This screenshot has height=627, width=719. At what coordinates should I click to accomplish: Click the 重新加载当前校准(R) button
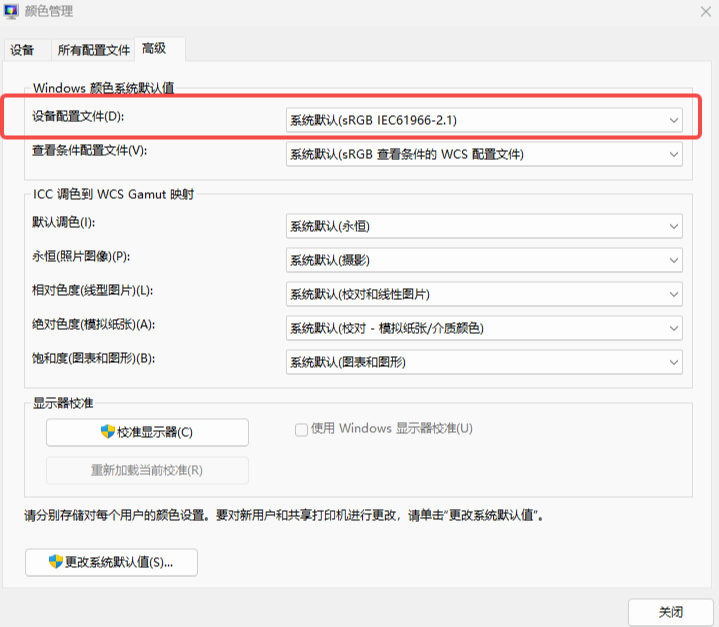coord(147,470)
